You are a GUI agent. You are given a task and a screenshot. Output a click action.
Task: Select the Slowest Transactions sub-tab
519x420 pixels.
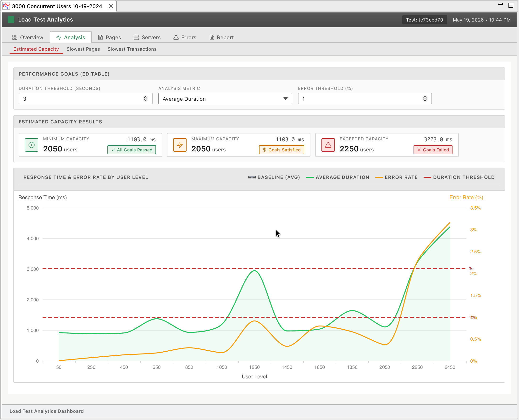tap(132, 49)
